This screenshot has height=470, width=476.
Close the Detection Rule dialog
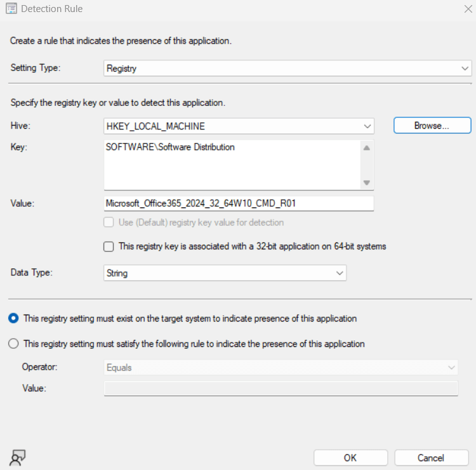(x=466, y=9)
